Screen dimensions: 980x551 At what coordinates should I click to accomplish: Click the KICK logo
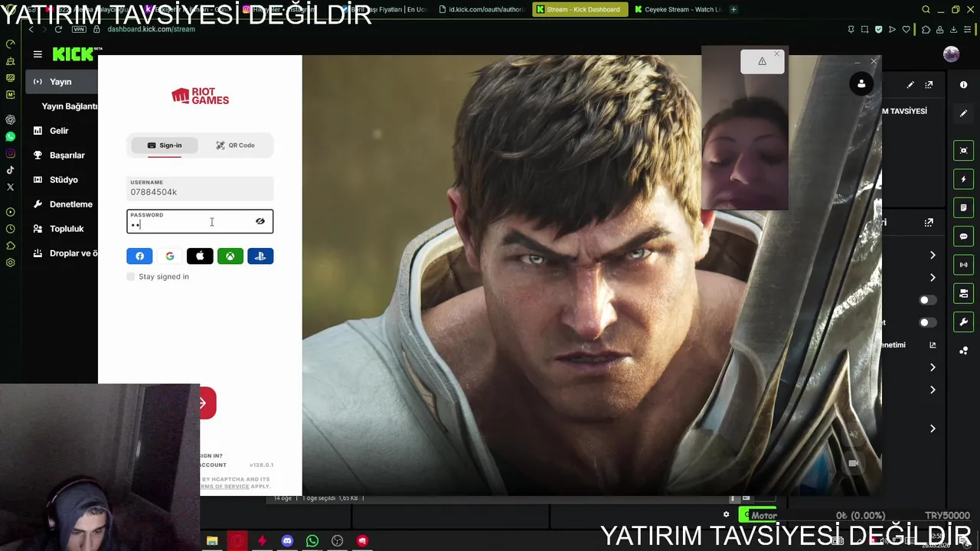pyautogui.click(x=73, y=54)
